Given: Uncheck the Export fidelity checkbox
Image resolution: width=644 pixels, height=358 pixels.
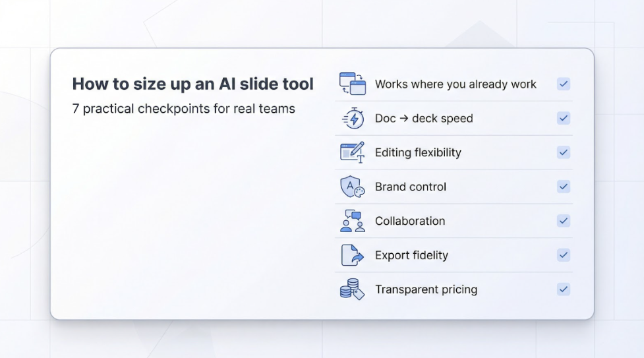Looking at the screenshot, I should [564, 255].
